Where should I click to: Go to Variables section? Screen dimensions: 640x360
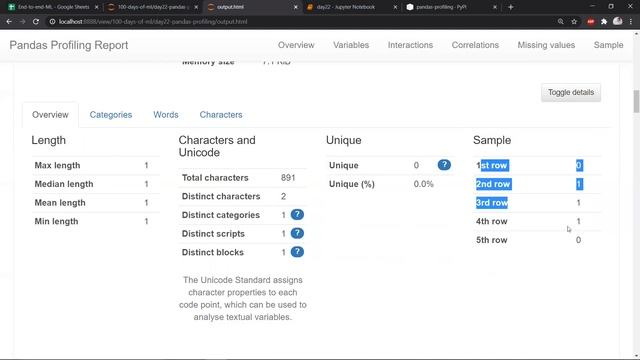[351, 45]
